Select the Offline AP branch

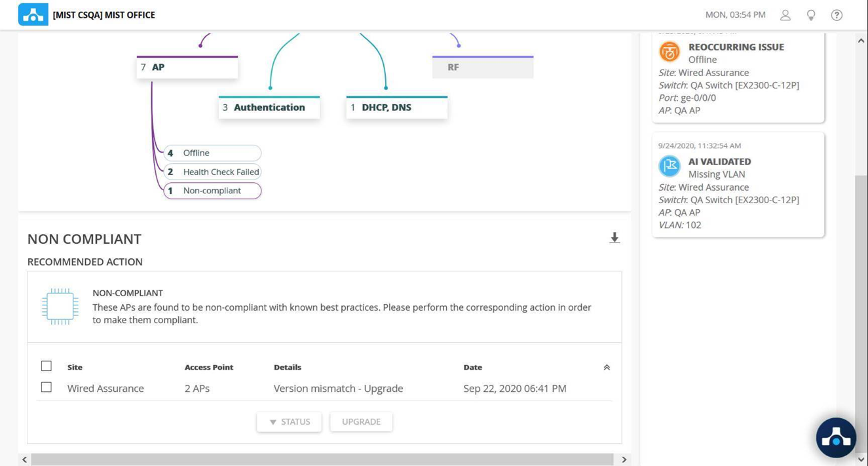[212, 153]
